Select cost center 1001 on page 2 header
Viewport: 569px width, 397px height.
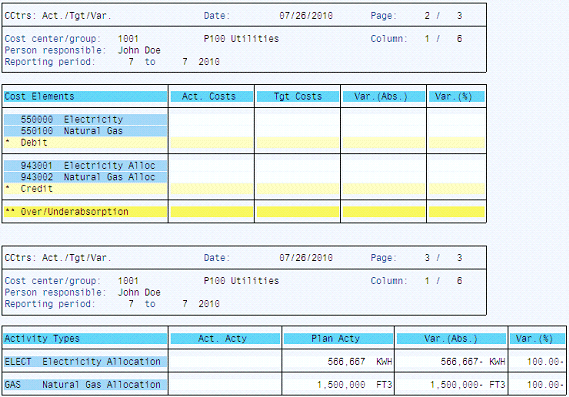click(x=128, y=39)
